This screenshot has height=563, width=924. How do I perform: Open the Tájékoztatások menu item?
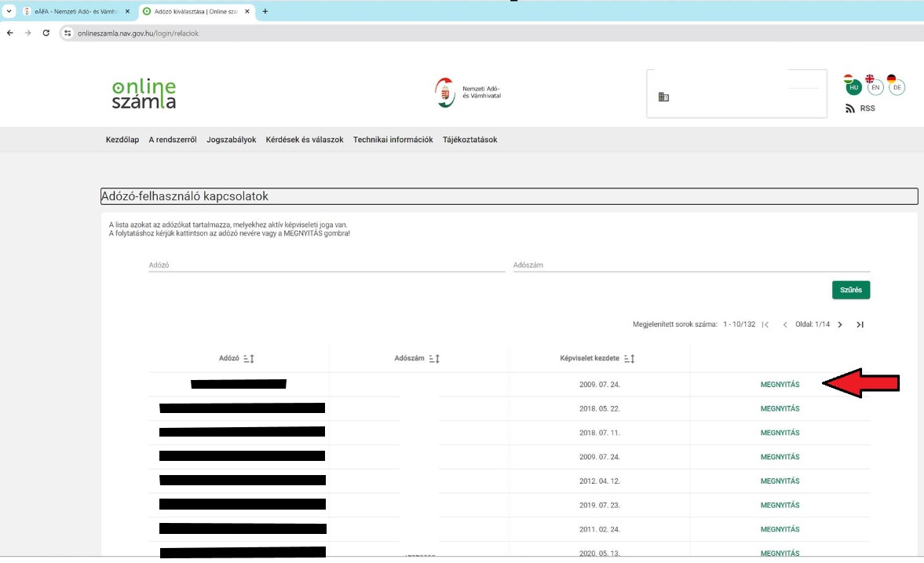click(469, 140)
